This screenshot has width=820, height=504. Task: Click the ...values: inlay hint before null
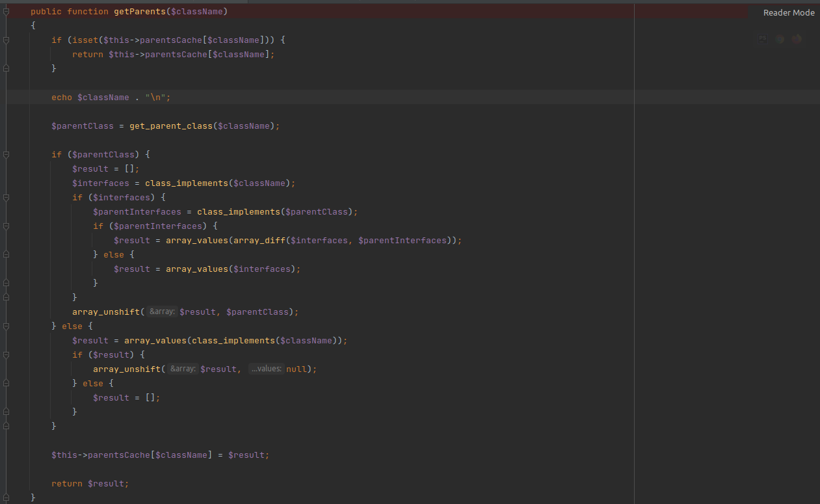266,369
